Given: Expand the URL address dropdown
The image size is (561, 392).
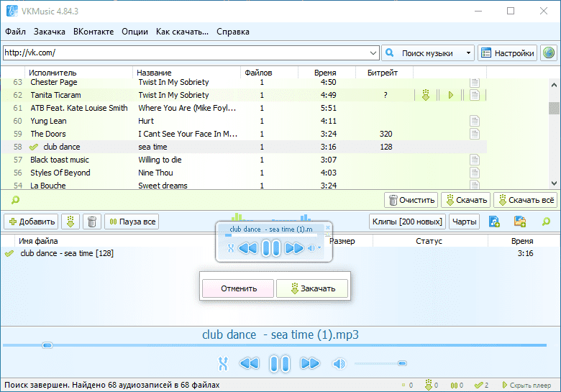Looking at the screenshot, I should tap(373, 53).
